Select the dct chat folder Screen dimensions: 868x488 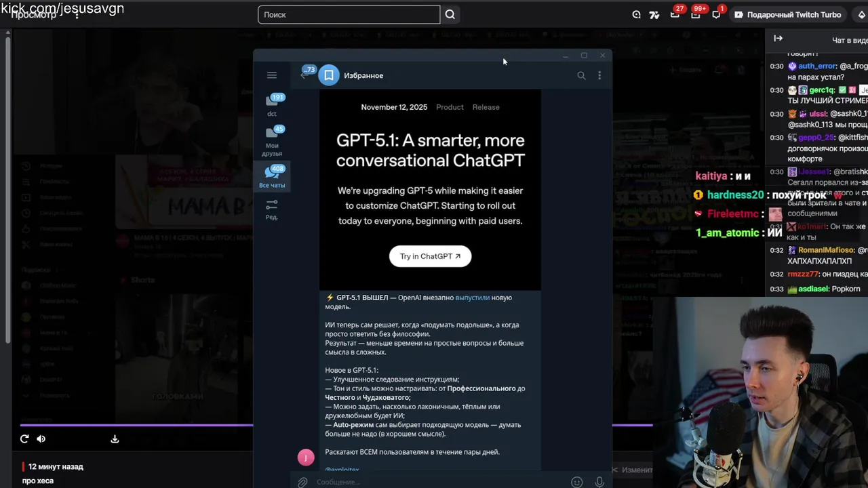tap(272, 106)
